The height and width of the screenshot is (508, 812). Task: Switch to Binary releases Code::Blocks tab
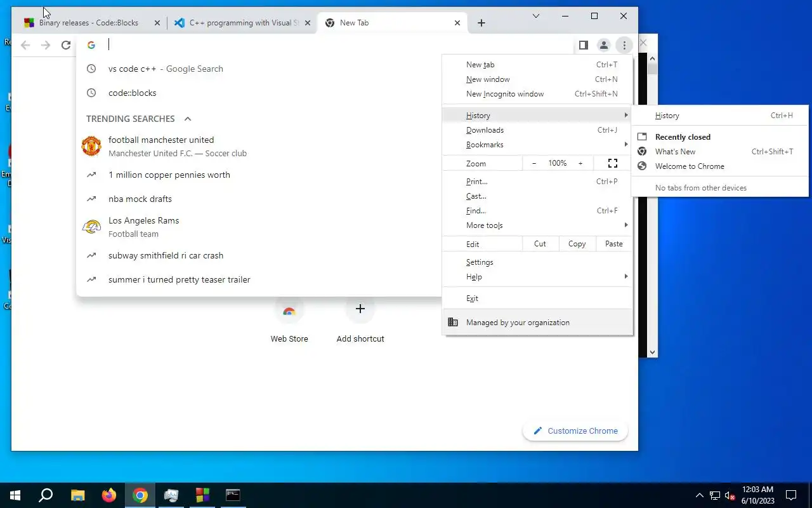click(89, 23)
